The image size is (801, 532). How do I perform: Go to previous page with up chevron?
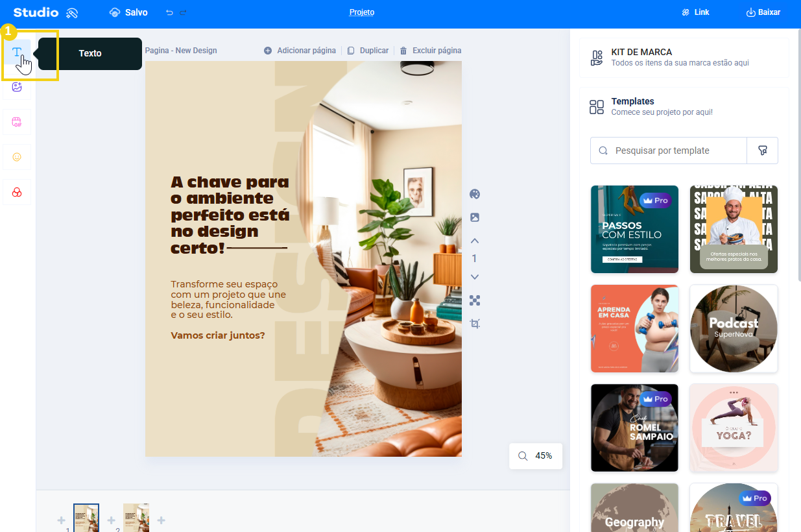point(475,241)
